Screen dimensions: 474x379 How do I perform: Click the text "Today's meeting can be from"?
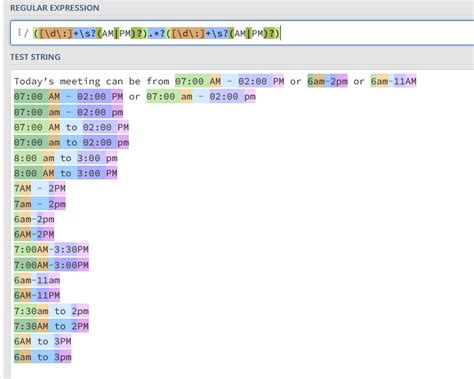point(92,81)
